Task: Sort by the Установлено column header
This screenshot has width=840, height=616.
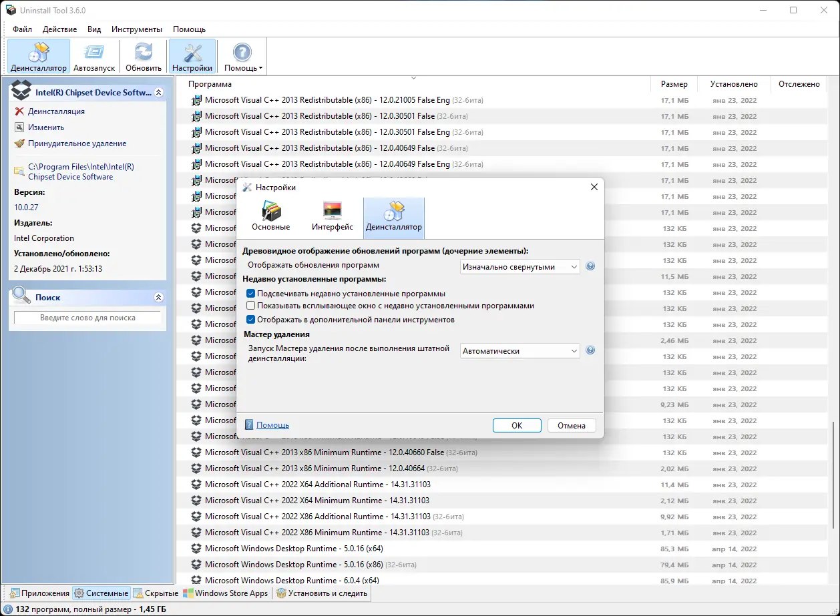Action: [x=734, y=84]
